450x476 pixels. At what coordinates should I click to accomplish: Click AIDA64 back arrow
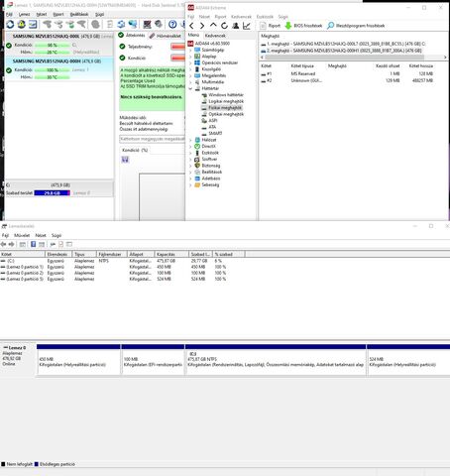pos(191,26)
